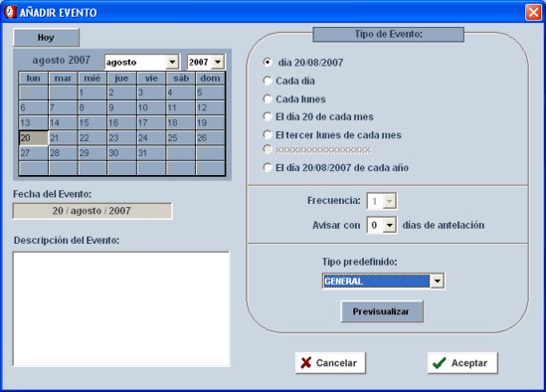Click the 'lun' weekday header
This screenshot has height=392, width=546.
34,78
